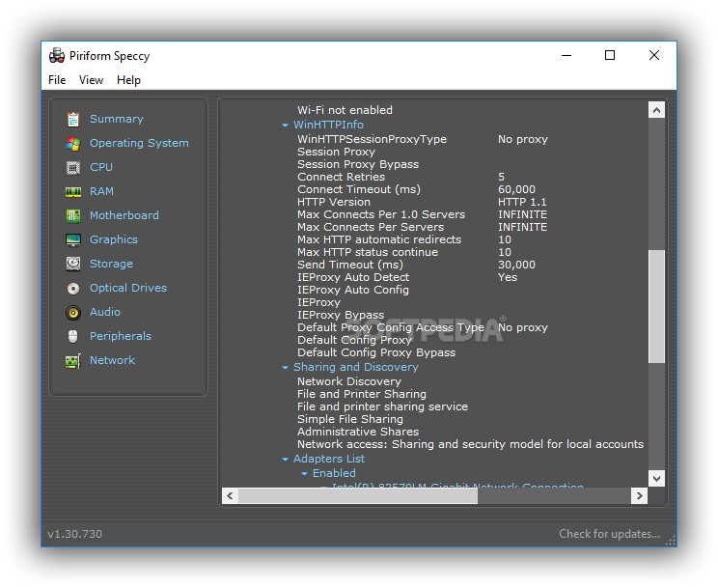Click the vertical scrollbar thumb
The image size is (718, 588).
coord(656,307)
